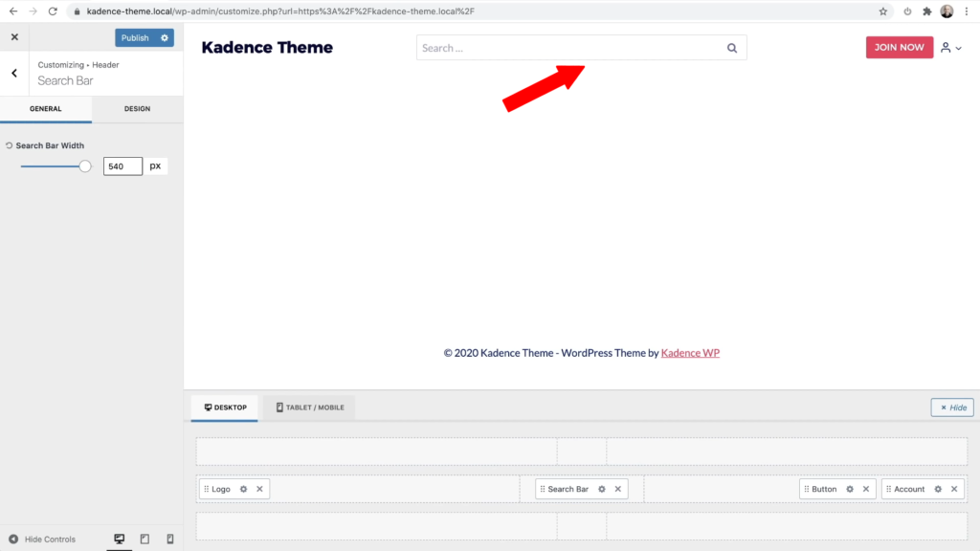Screen dimensions: 980x551
Task: Remove the Search Bar item from header
Action: point(618,489)
